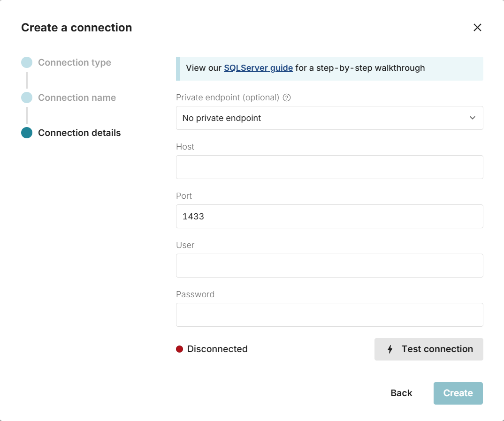Go to the Connection name step

[77, 98]
